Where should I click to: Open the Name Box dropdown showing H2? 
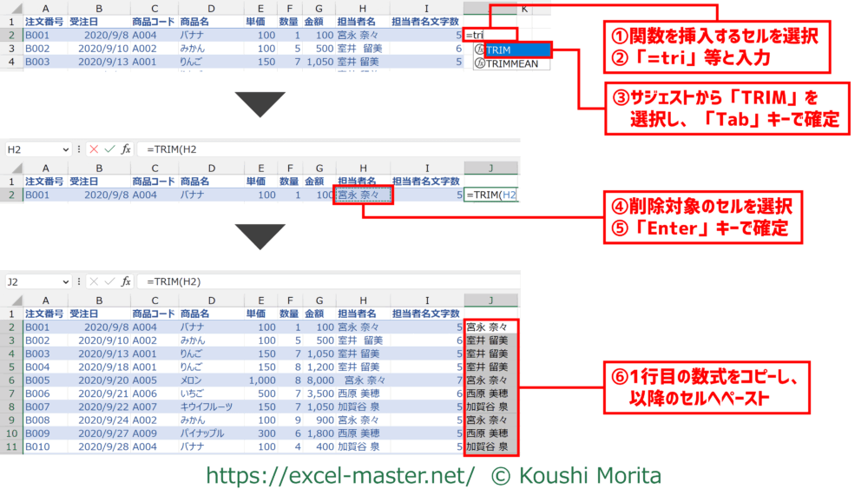click(x=65, y=149)
